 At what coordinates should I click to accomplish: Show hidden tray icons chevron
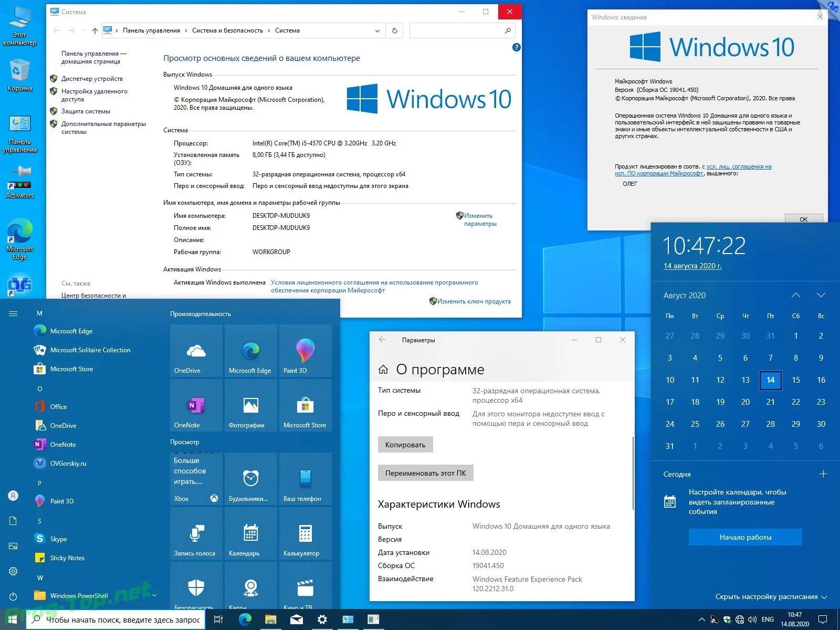(x=701, y=619)
